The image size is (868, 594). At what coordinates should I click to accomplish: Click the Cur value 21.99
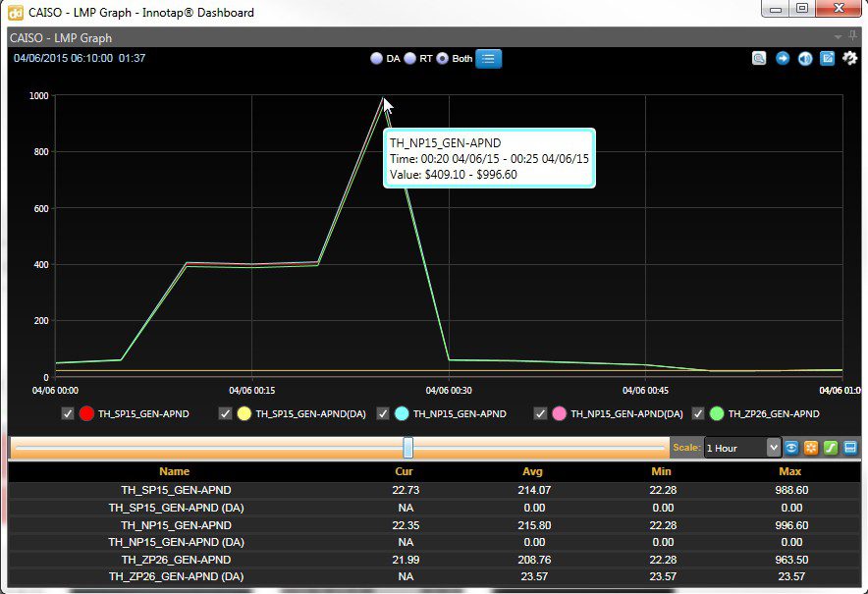[x=406, y=560]
